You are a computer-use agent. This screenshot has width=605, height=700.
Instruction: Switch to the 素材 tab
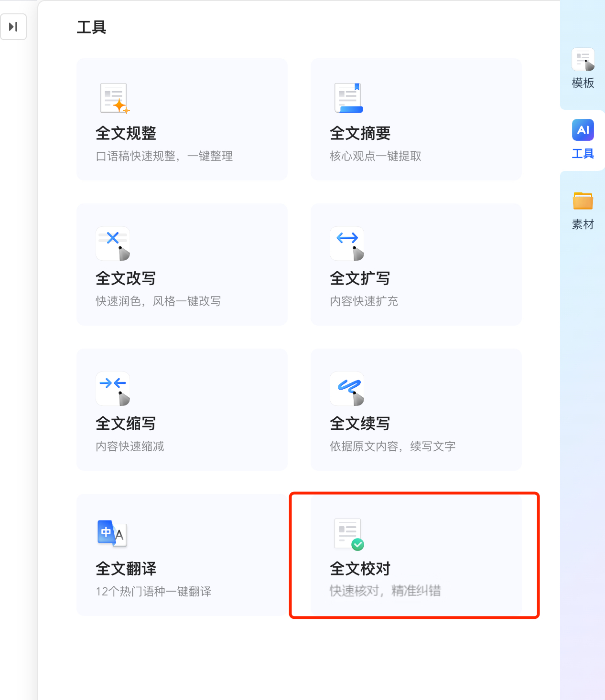click(583, 211)
